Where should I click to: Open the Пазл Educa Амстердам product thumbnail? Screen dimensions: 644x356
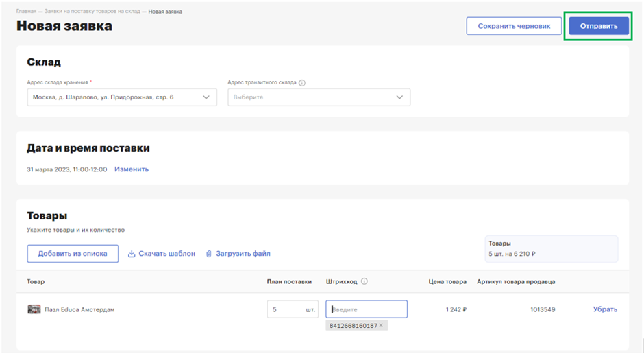click(x=34, y=309)
